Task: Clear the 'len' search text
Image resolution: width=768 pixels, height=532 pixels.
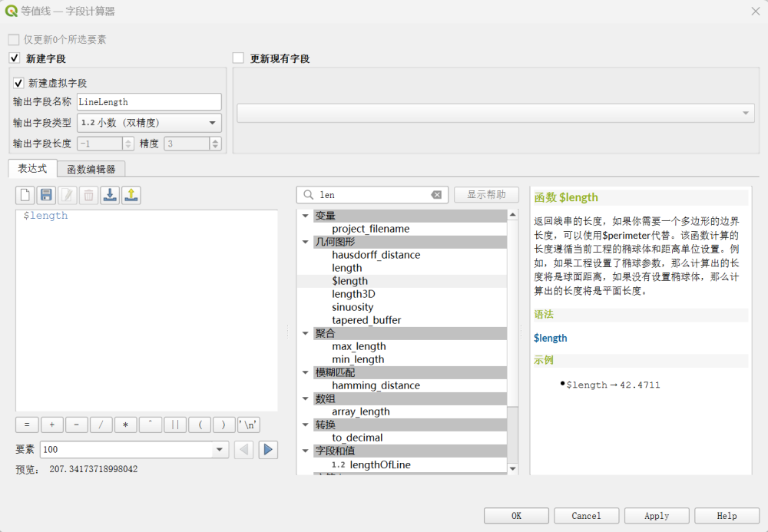Action: 436,195
